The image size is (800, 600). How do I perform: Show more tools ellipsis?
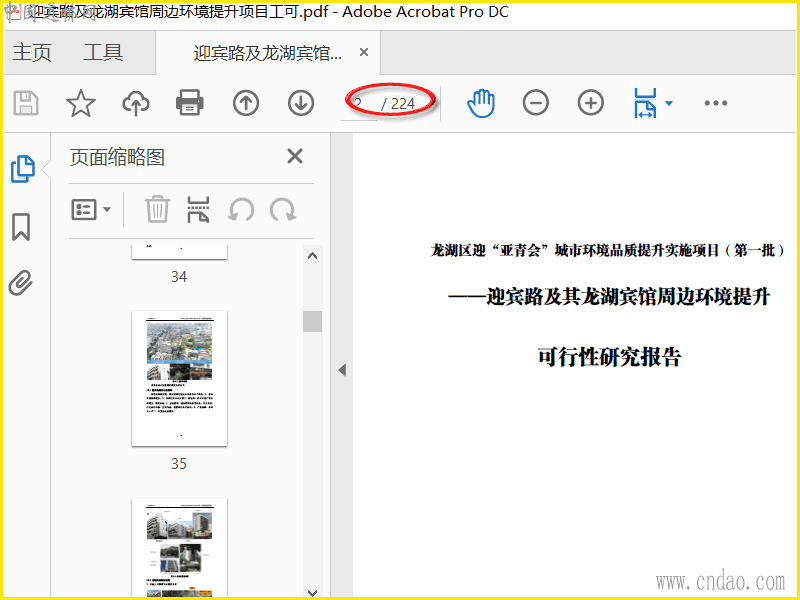pos(716,103)
